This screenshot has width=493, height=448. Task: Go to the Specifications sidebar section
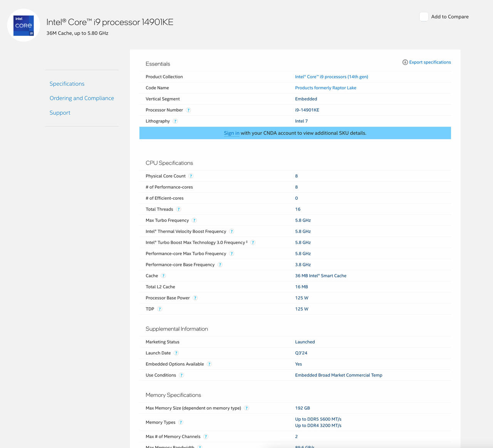click(67, 84)
